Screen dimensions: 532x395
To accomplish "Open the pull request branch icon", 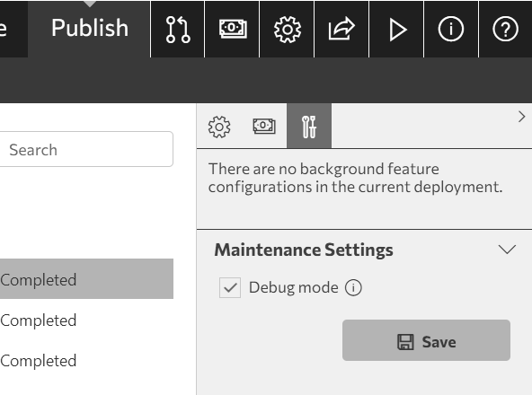I will 177,30.
